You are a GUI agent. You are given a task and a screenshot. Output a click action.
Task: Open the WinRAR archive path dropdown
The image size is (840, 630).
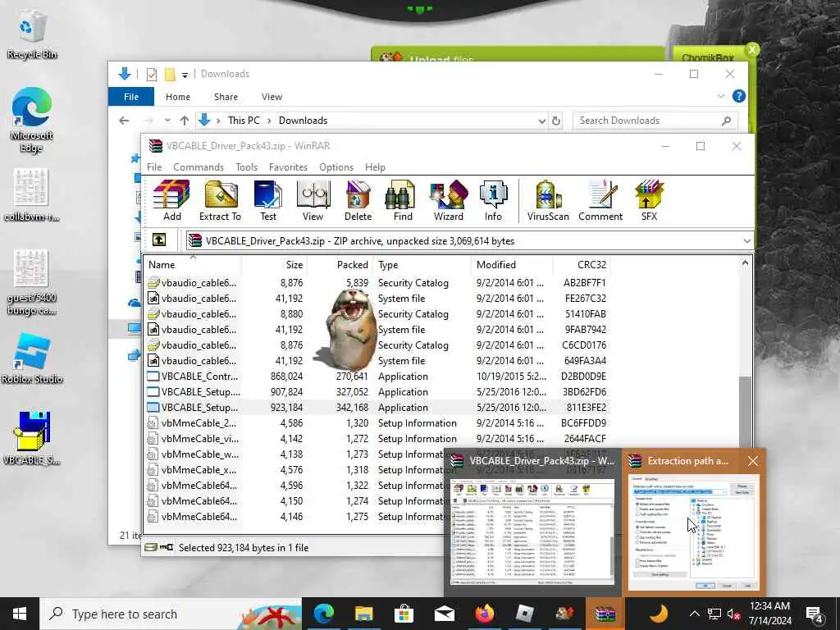[x=746, y=241]
